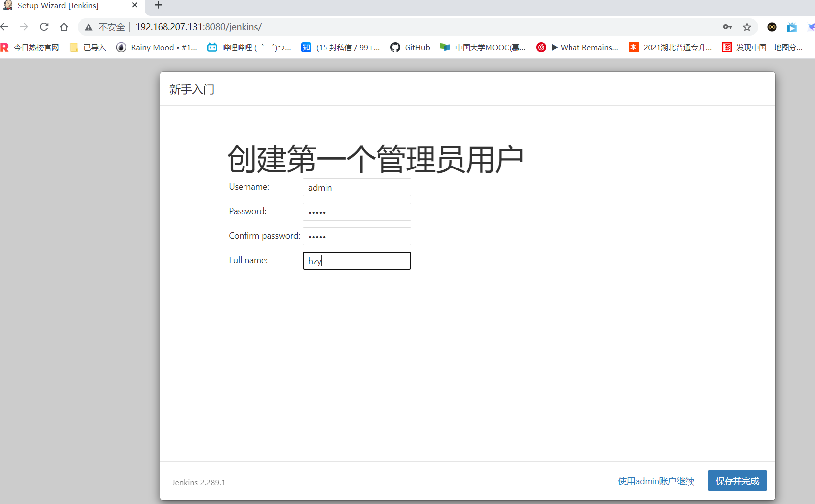Bookmark this page with the star icon
The height and width of the screenshot is (504, 815).
tap(747, 27)
